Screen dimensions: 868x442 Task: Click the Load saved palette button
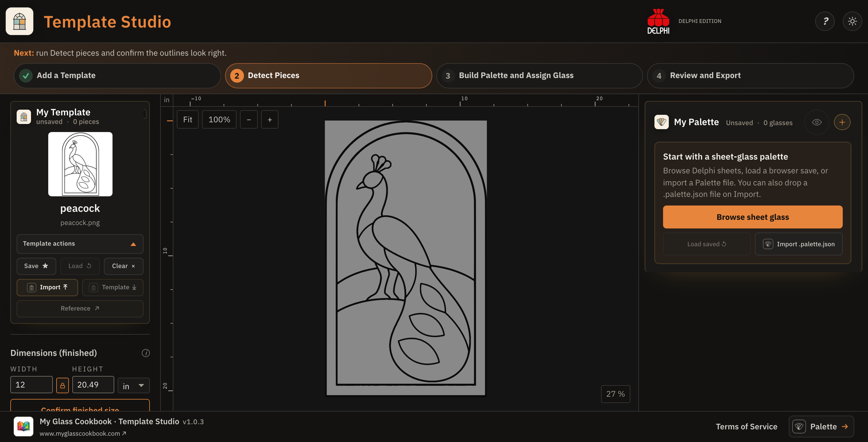click(707, 244)
